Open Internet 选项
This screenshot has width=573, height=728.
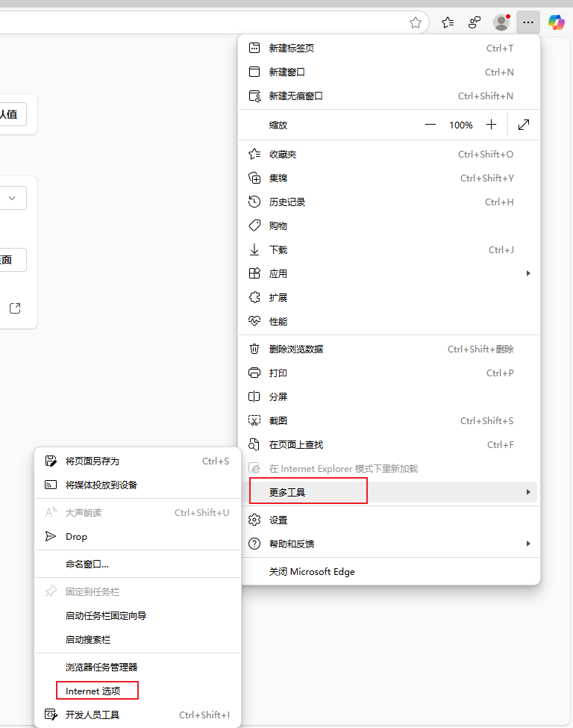click(138, 691)
